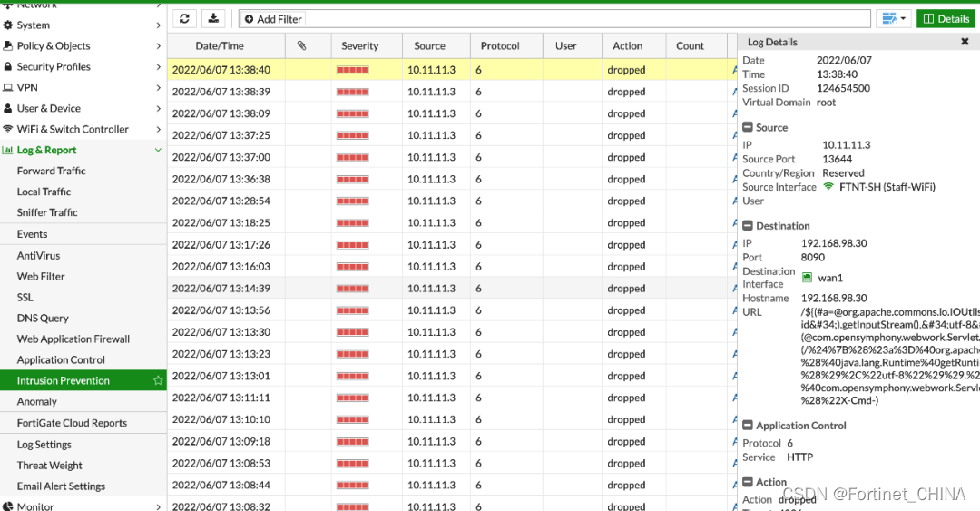Click severity bar of 13:38:40 row
Image resolution: width=980 pixels, height=511 pixels.
pyautogui.click(x=352, y=70)
